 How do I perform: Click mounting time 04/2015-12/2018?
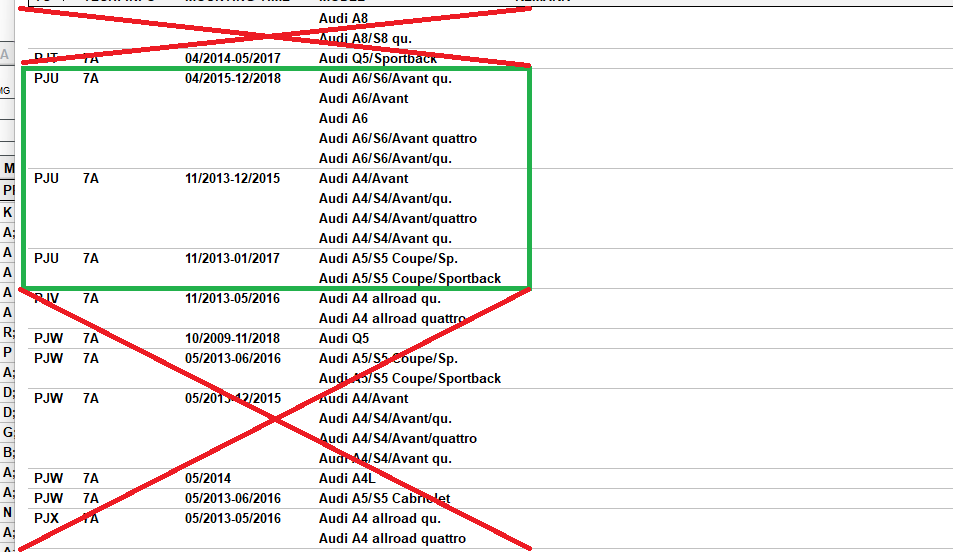point(232,78)
